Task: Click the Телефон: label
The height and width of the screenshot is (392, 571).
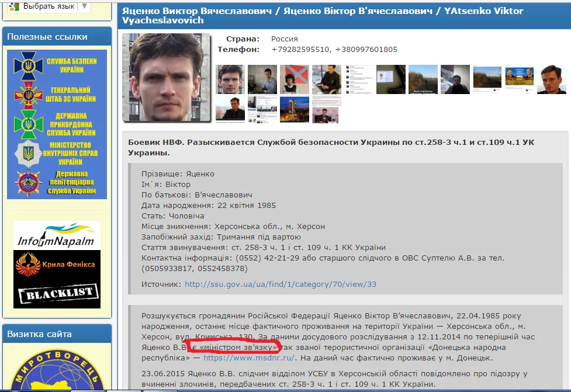Action: [238, 50]
